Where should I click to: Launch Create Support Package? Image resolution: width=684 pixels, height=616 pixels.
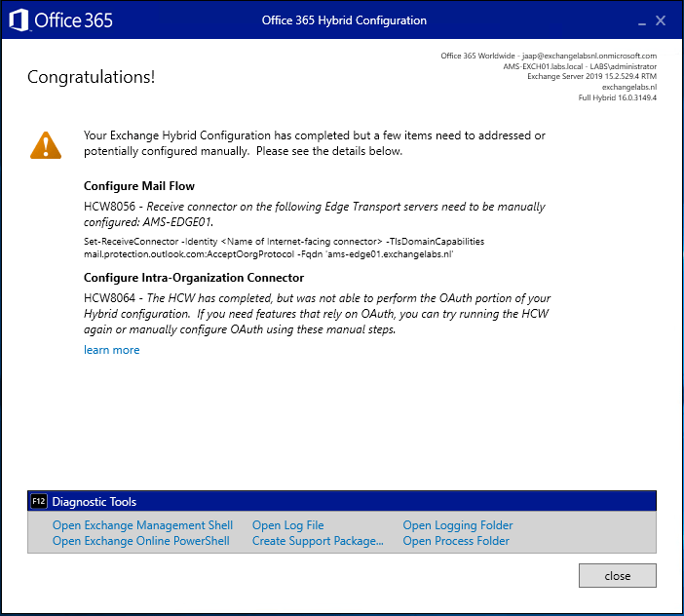point(318,541)
